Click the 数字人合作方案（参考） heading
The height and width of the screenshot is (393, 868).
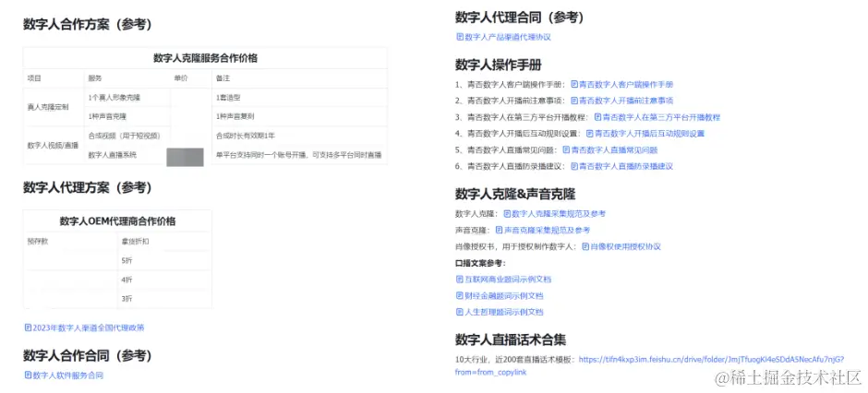(88, 25)
